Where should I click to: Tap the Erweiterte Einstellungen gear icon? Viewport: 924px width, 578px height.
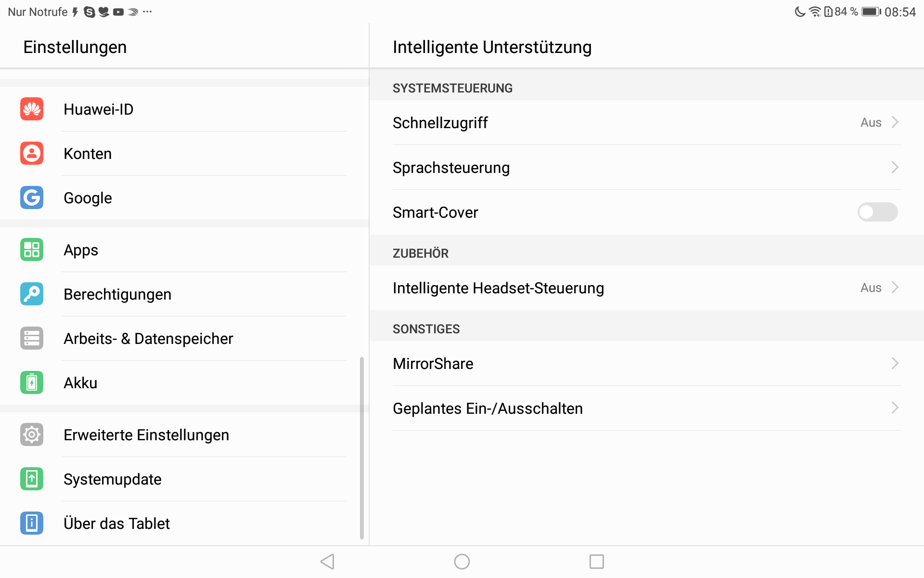coord(32,435)
